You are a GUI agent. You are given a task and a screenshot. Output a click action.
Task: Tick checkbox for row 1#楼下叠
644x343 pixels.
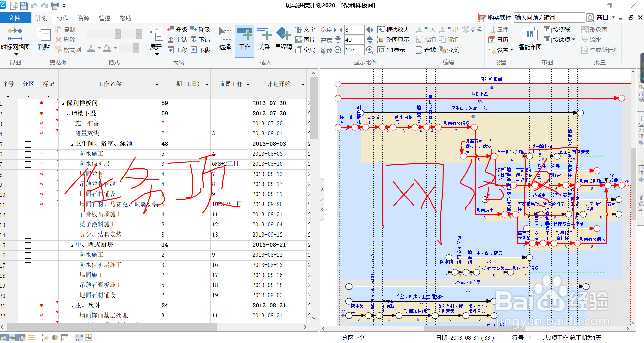28,114
